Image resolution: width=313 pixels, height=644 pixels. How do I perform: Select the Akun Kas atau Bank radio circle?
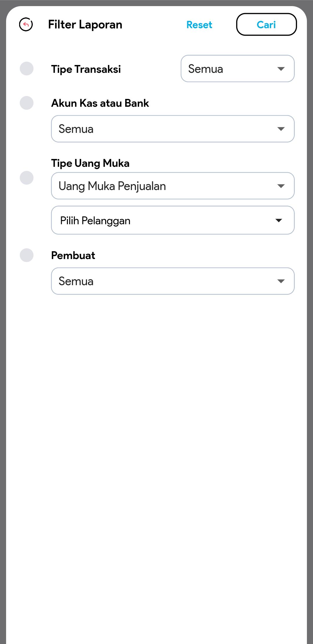27,103
